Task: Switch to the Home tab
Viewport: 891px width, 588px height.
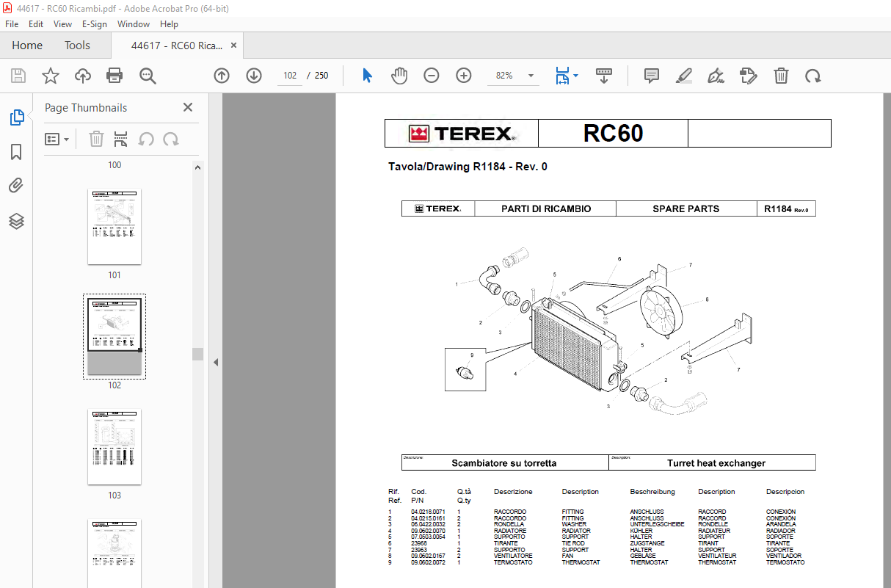Action: coord(27,46)
